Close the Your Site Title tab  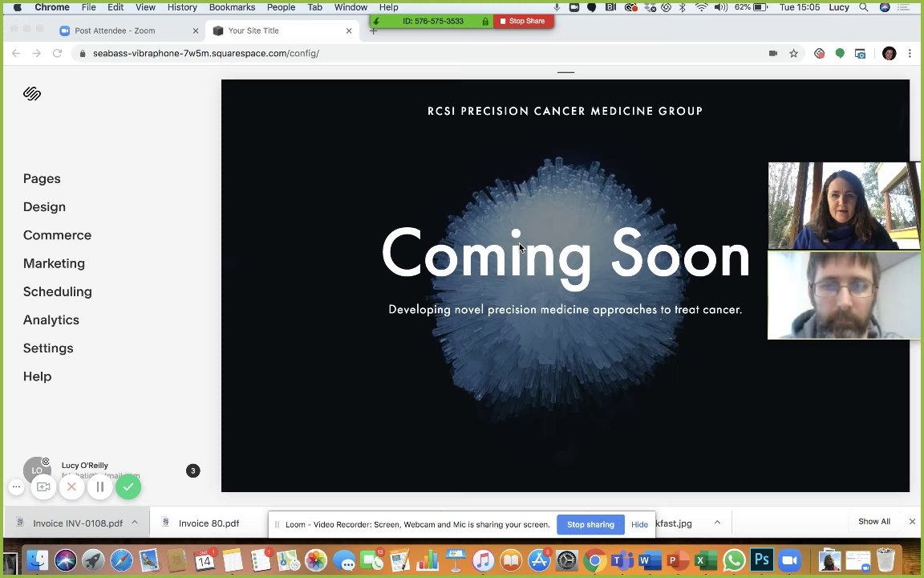[349, 31]
